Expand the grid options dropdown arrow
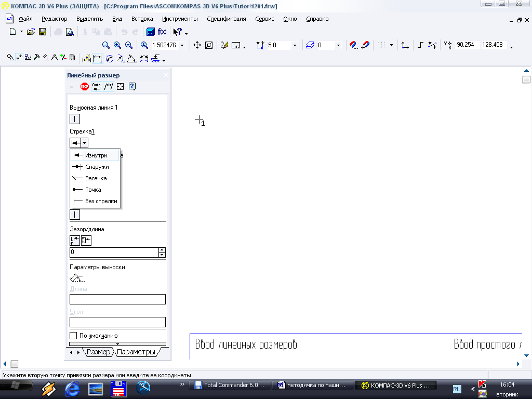This screenshot has width=532, height=399. pyautogui.click(x=391, y=45)
